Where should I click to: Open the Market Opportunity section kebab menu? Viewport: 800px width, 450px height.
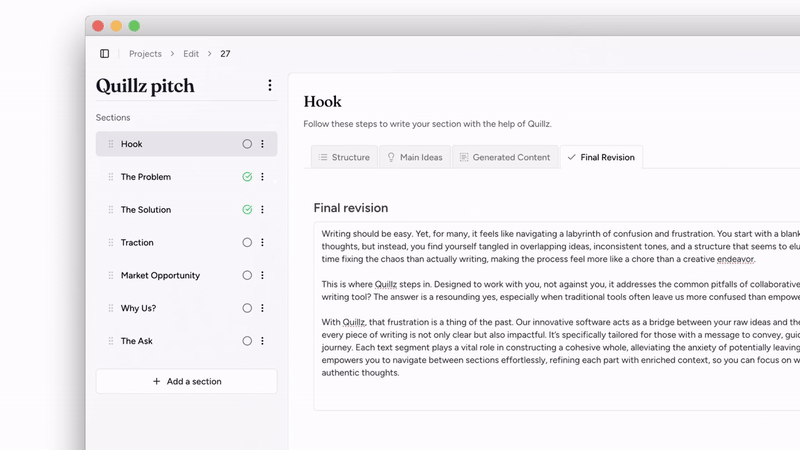(262, 276)
